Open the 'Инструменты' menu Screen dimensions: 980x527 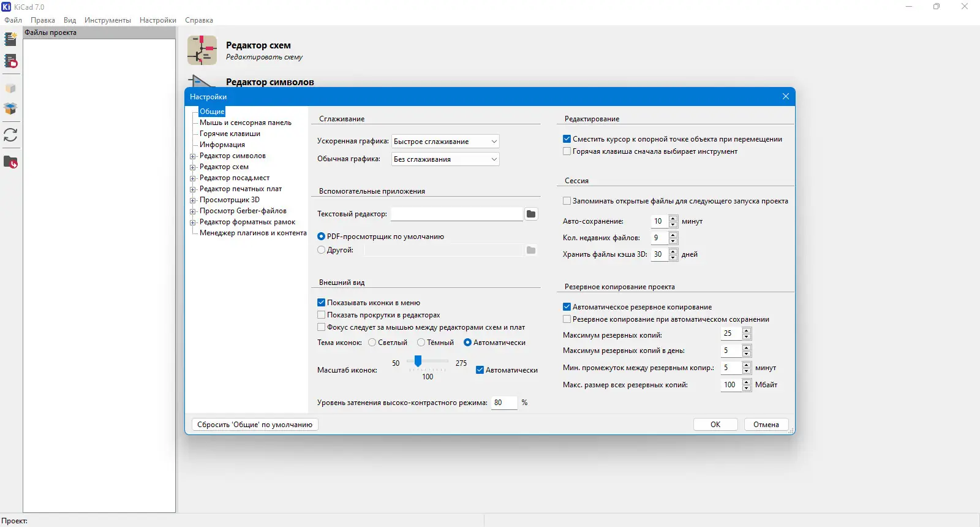[x=108, y=20]
